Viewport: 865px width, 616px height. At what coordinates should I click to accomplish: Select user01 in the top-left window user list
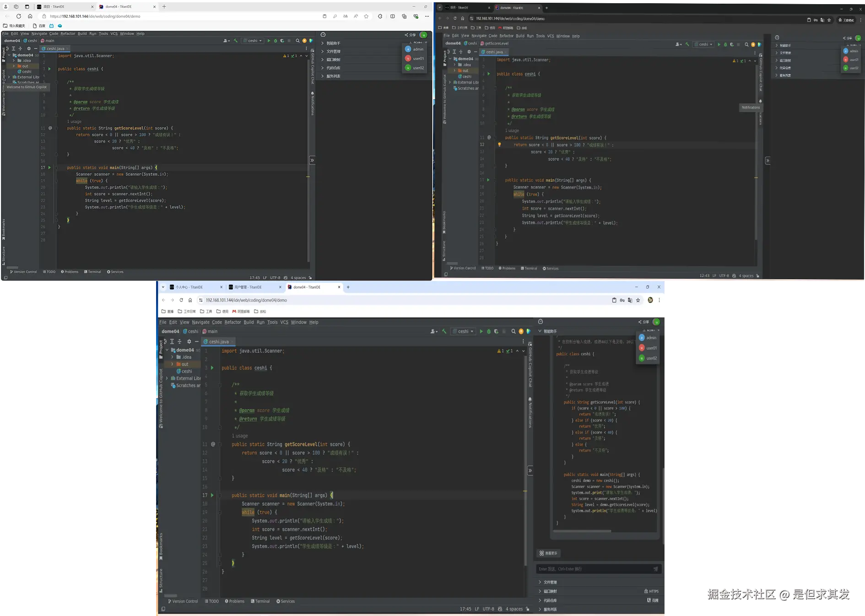pyautogui.click(x=415, y=59)
